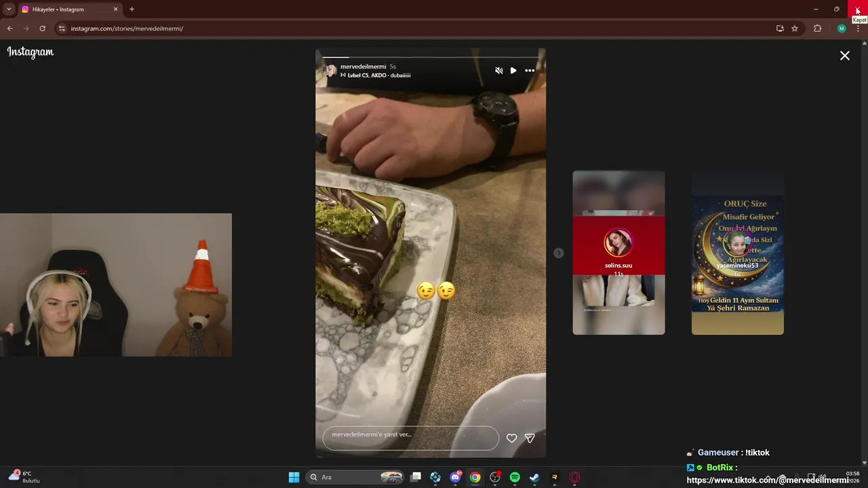
Task: Close the story viewer with the X
Action: click(x=845, y=56)
